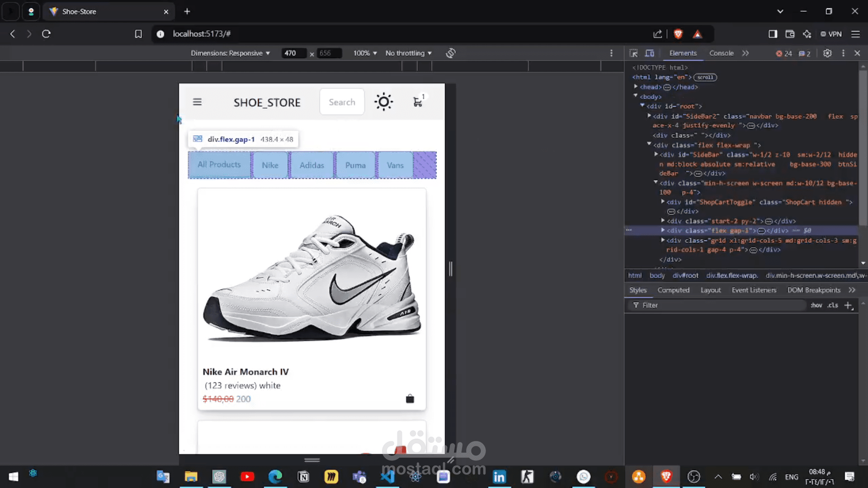
Task: Click the rotate device icon
Action: tap(450, 53)
